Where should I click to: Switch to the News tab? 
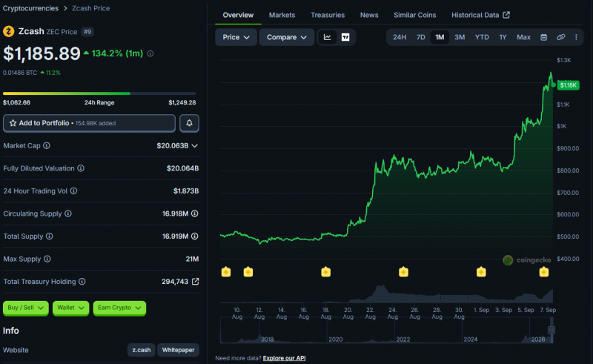click(x=369, y=15)
